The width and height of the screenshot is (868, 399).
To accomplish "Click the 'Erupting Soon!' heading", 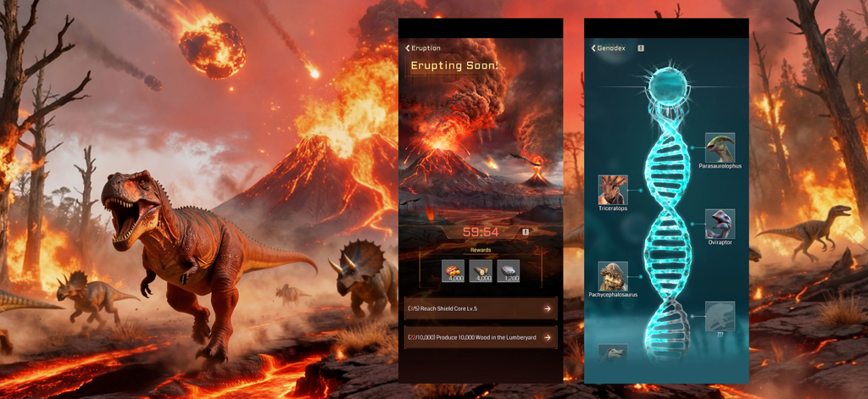I will point(454,66).
